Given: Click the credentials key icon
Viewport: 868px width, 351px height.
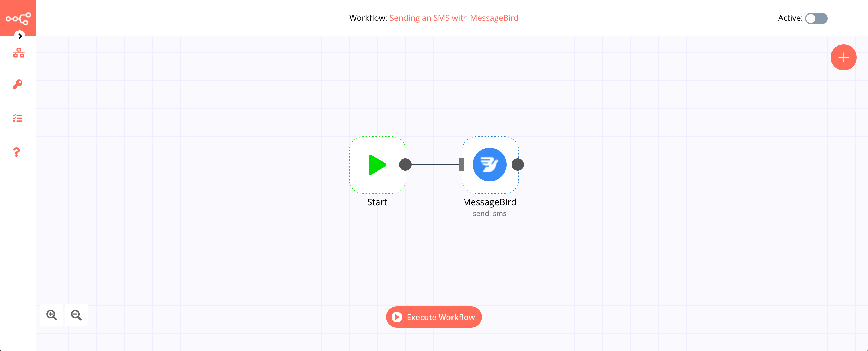Looking at the screenshot, I should [x=18, y=85].
